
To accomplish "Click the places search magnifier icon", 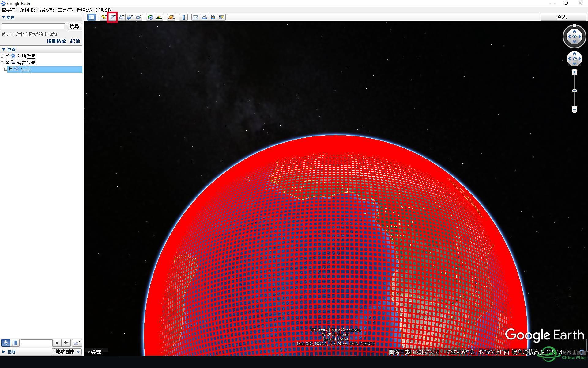I will click(6, 343).
